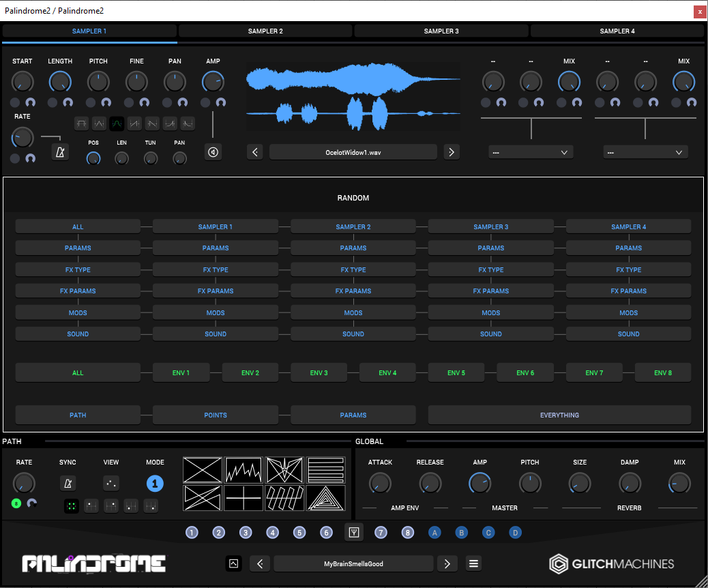Click the PATH sync metronome icon
This screenshot has height=588, width=708.
click(68, 483)
